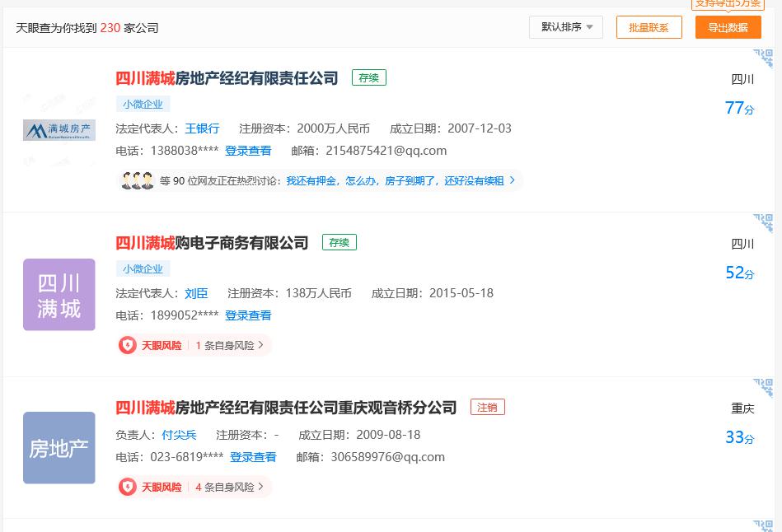Viewport: 782px width, 532px height.
Task: Click 小微企业 tag on first company
Action: click(x=143, y=105)
